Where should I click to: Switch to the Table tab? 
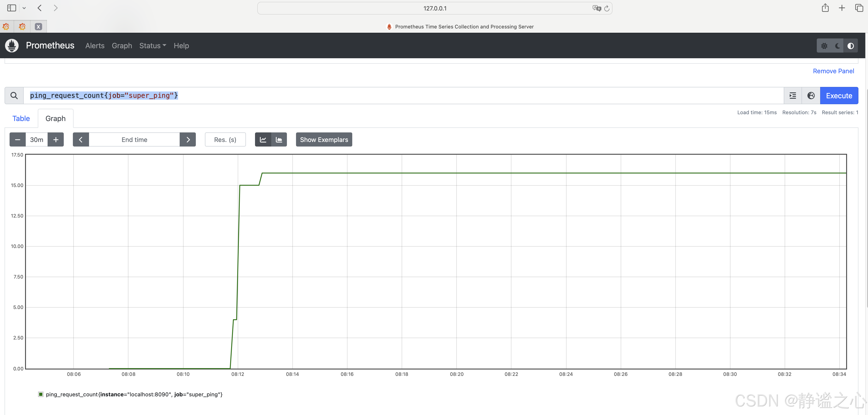click(x=21, y=119)
